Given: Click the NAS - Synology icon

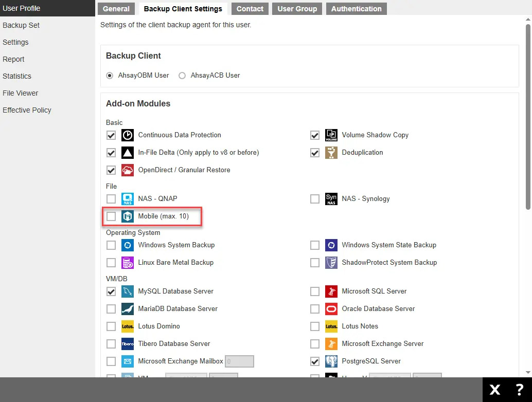Looking at the screenshot, I should coord(331,199).
